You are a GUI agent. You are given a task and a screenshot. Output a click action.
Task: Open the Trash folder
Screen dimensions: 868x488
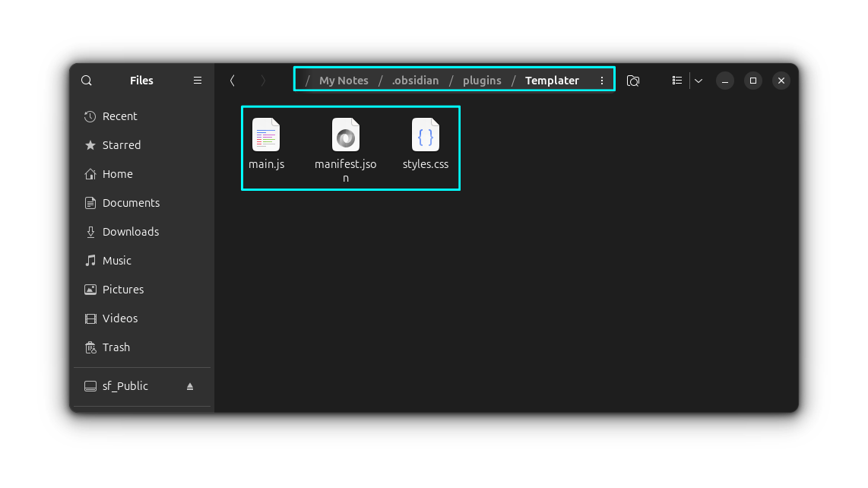(116, 347)
